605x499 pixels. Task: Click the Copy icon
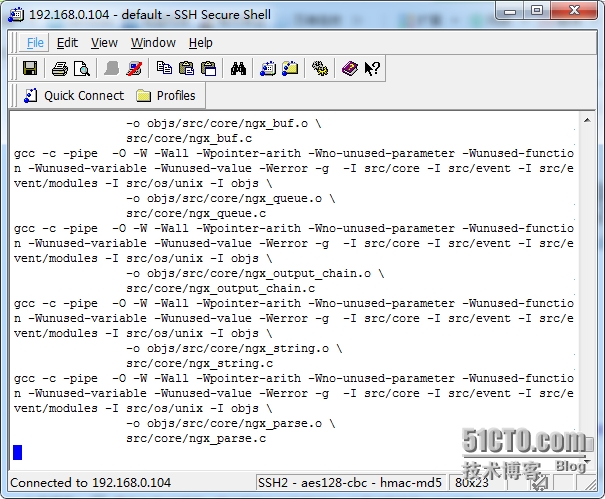click(164, 68)
